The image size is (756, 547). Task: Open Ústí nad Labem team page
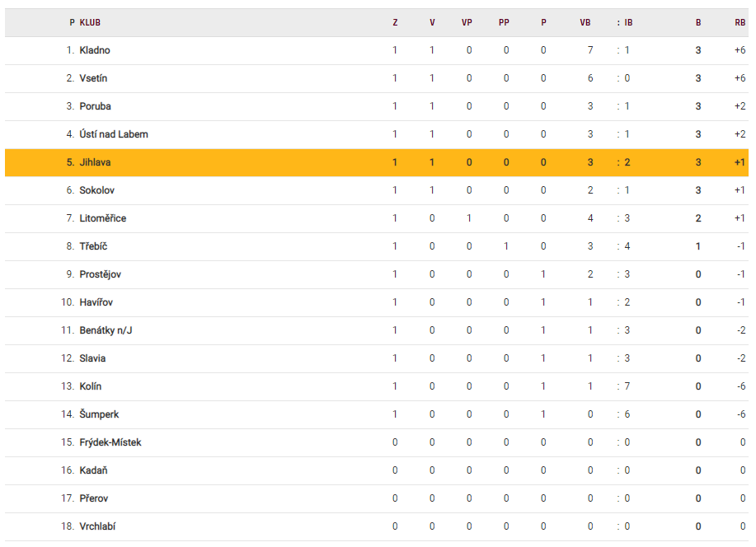[x=114, y=134]
